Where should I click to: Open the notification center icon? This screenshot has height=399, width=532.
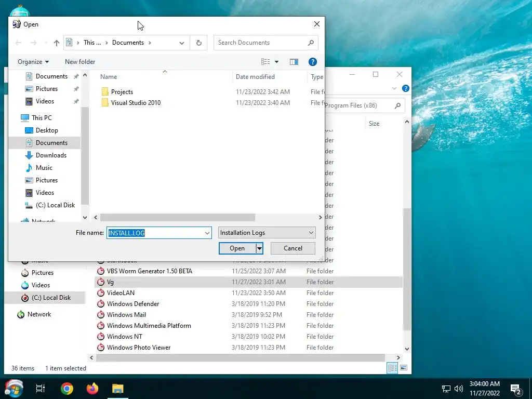tap(516, 389)
